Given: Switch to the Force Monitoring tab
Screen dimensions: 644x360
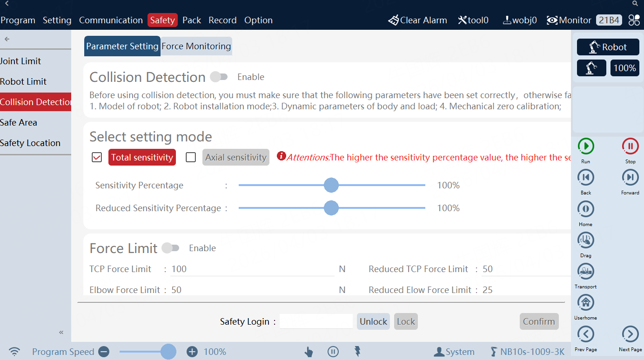Looking at the screenshot, I should pos(196,46).
